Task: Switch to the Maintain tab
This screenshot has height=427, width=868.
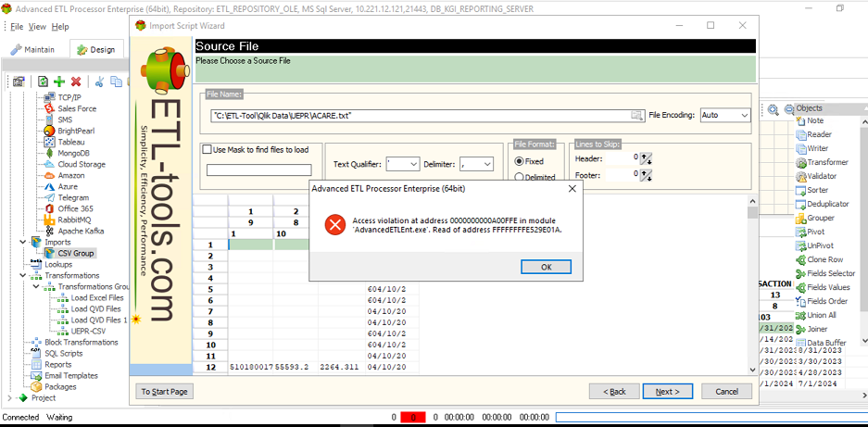Action: click(33, 49)
